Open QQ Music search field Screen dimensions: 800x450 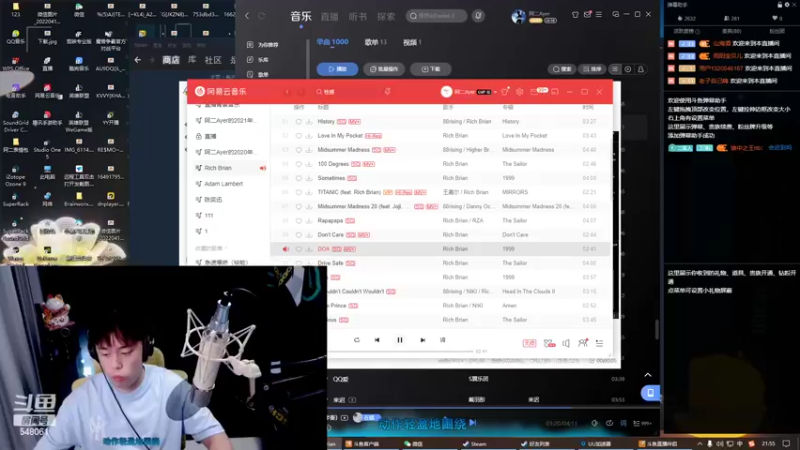(x=436, y=16)
